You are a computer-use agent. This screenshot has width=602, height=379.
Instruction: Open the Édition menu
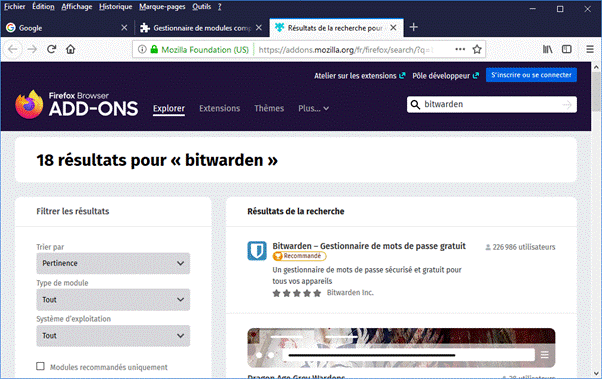click(x=43, y=7)
